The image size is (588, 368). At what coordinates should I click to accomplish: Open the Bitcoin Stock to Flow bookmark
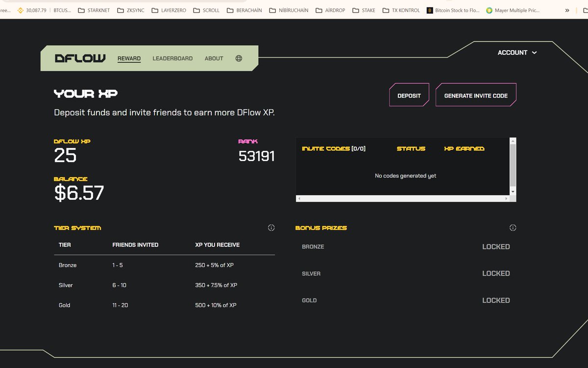(x=453, y=10)
